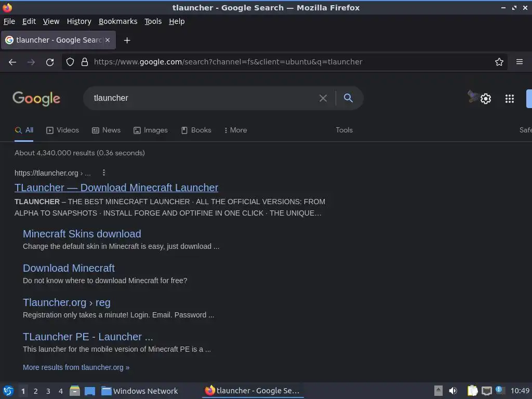Click the 'About 4,340,000 results' text
The image size is (532, 399).
[x=79, y=153]
